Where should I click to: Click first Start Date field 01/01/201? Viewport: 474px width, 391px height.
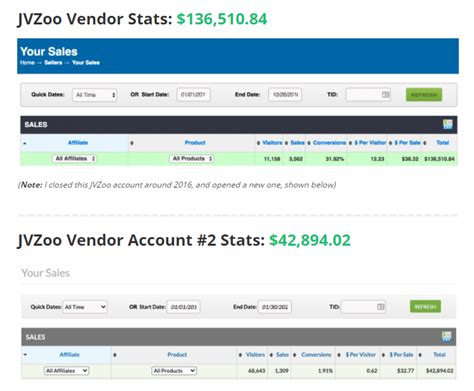(194, 95)
